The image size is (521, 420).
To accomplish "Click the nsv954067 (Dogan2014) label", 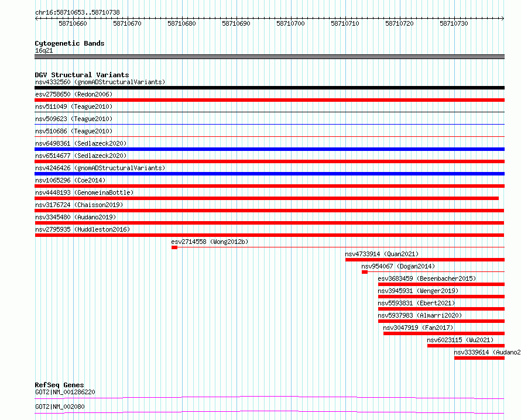I will click(398, 266).
